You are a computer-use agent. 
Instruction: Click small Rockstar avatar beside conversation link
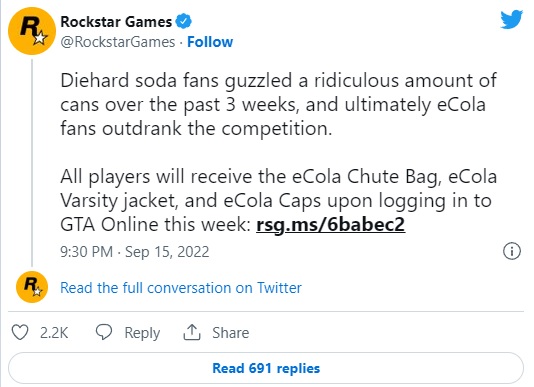[x=32, y=287]
